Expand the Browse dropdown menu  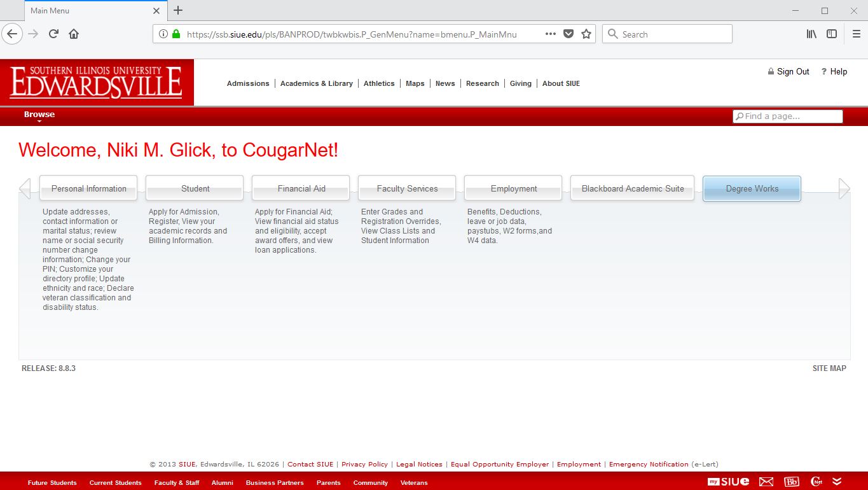pos(39,115)
